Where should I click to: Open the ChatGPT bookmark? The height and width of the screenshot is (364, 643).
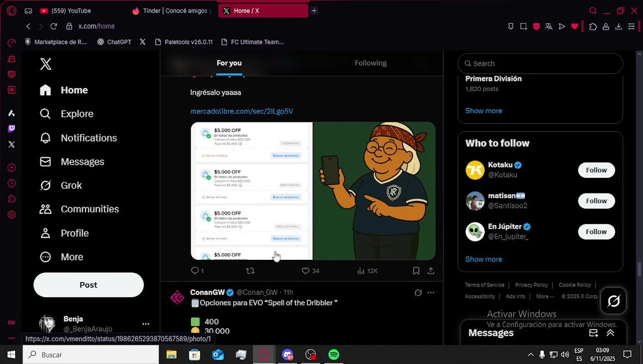(x=114, y=42)
